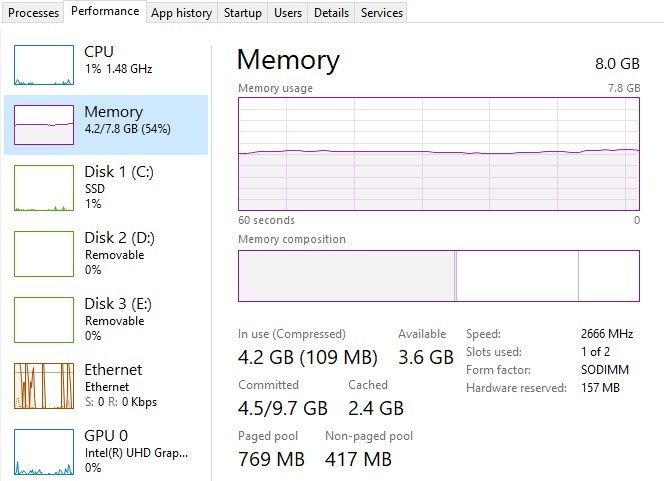Click the CPU mini graph thumbnail
This screenshot has height=481, width=664.
[x=44, y=63]
